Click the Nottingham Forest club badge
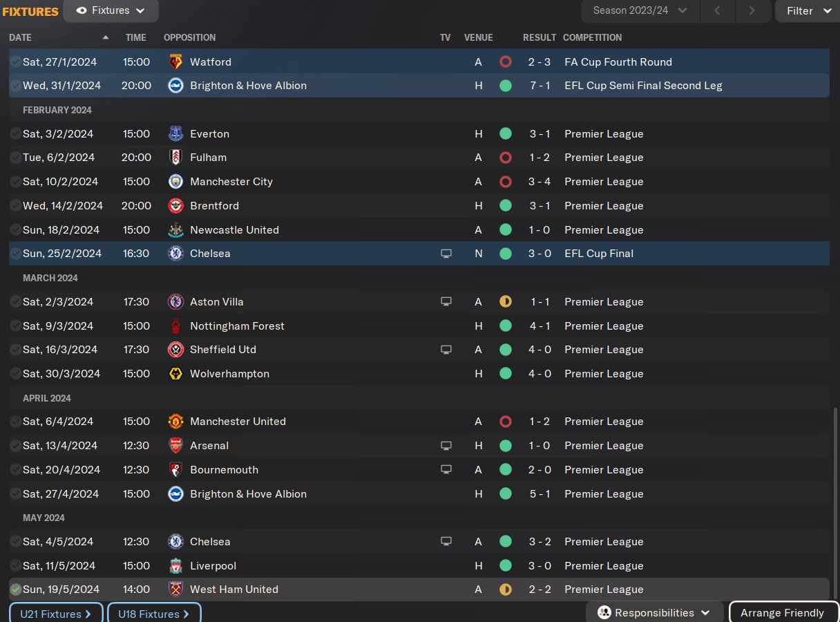 pos(176,326)
